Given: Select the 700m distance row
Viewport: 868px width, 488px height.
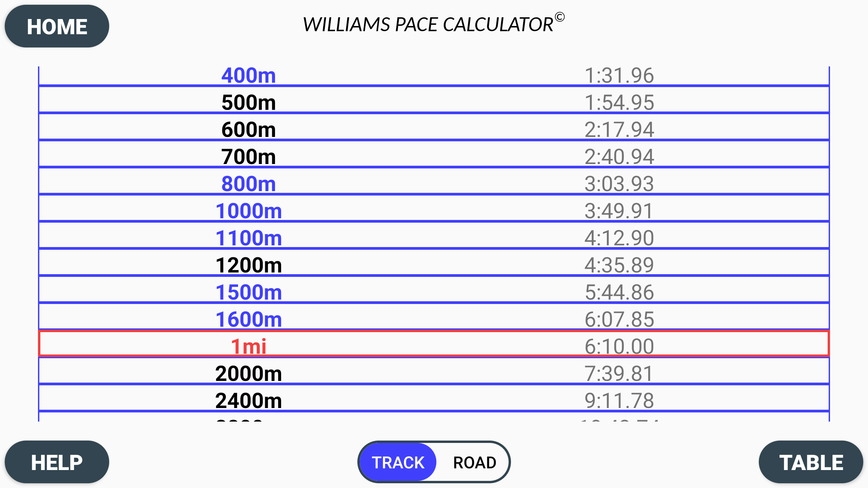Looking at the screenshot, I should (x=249, y=157).
